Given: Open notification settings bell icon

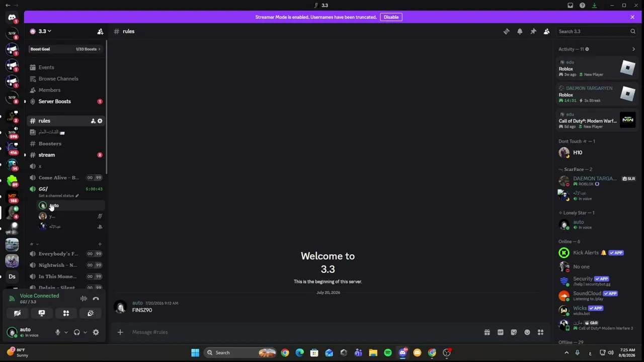Looking at the screenshot, I should (520, 31).
